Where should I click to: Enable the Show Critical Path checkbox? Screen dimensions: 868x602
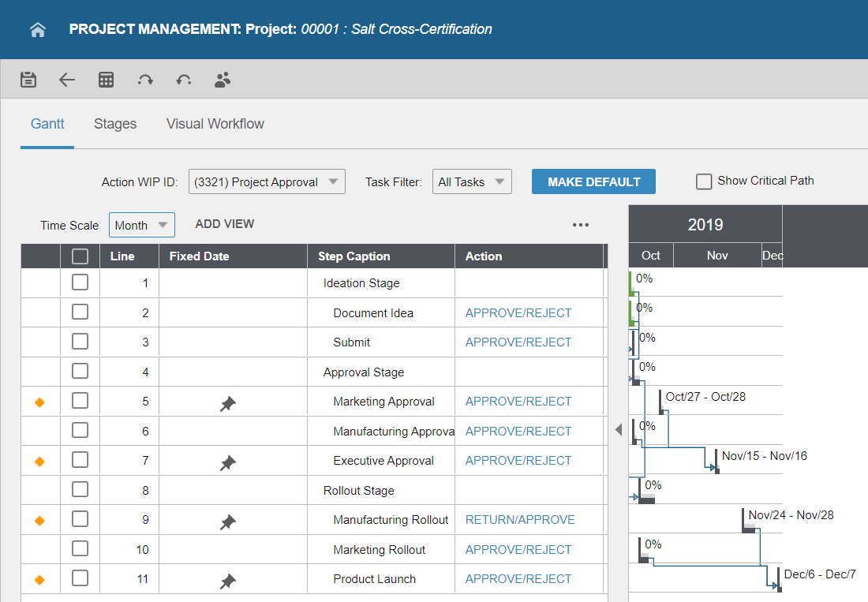coord(704,181)
